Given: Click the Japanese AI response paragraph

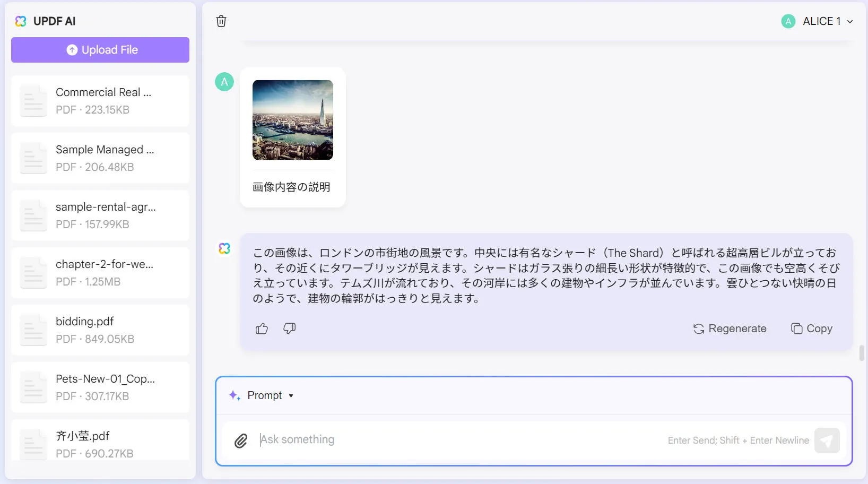Looking at the screenshot, I should click(x=545, y=275).
